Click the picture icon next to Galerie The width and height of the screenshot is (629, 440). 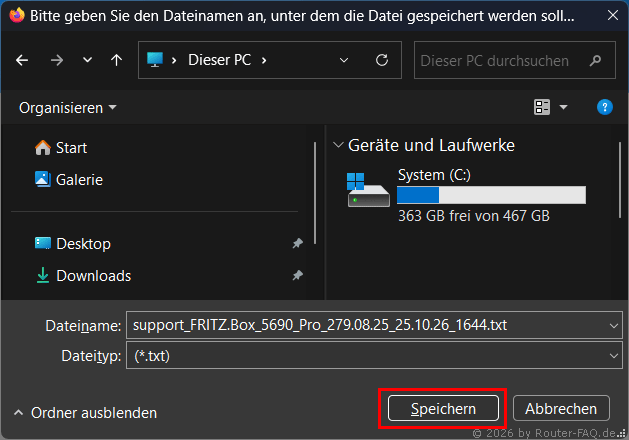pos(43,179)
